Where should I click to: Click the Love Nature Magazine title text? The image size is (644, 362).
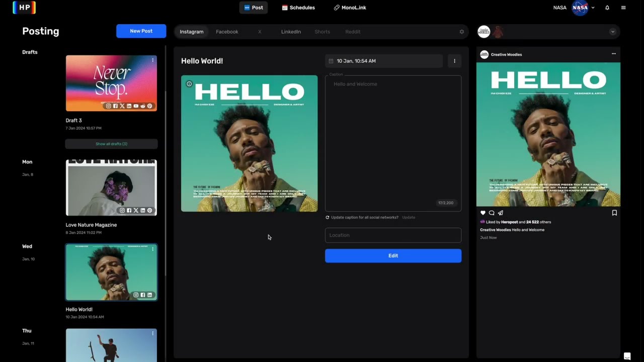pos(91,225)
